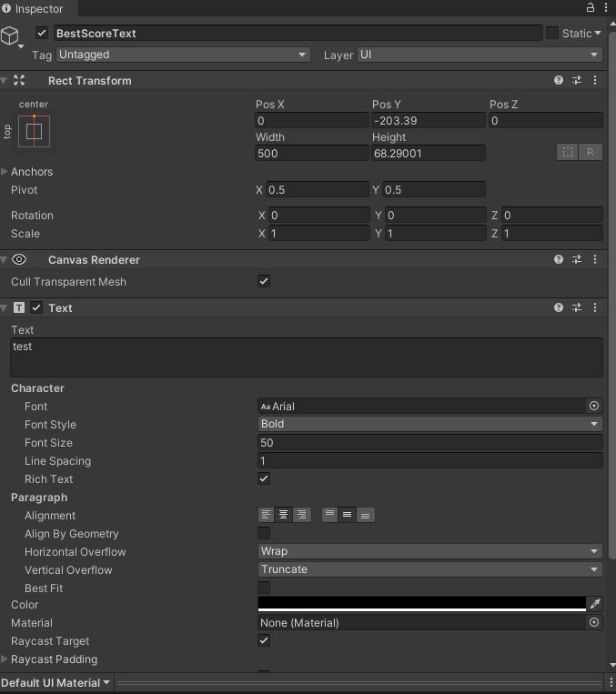
Task: Click the Line Spacing field
Action: click(x=429, y=460)
